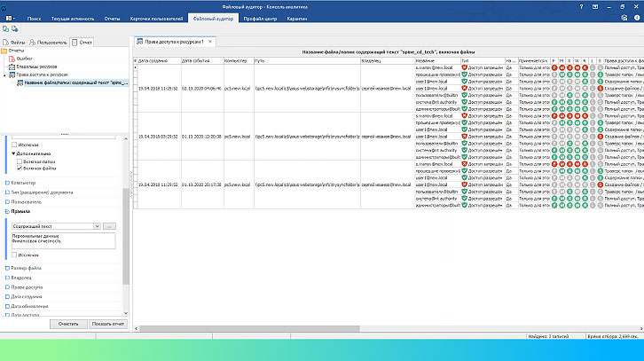This screenshot has width=644, height=361.
Task: Expand the Владелец filter section
Action: 7,278
